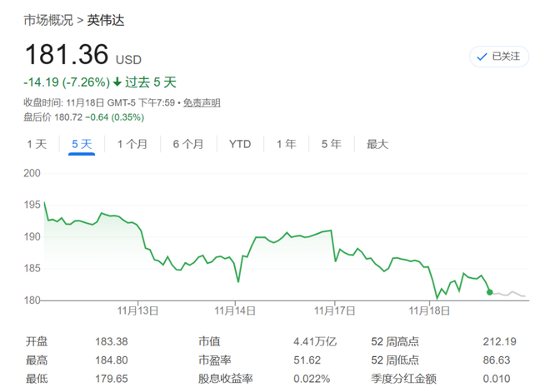
Task: Switch to the 6 个月 chart range
Action: coord(187,144)
